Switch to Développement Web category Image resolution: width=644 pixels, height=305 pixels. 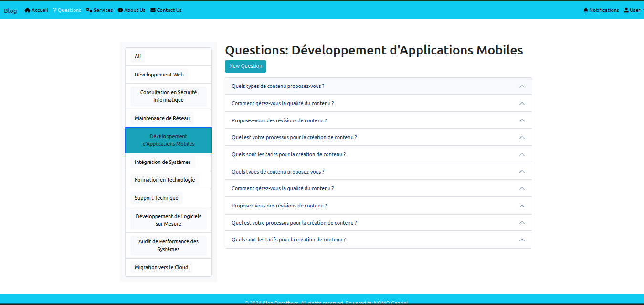pos(159,75)
